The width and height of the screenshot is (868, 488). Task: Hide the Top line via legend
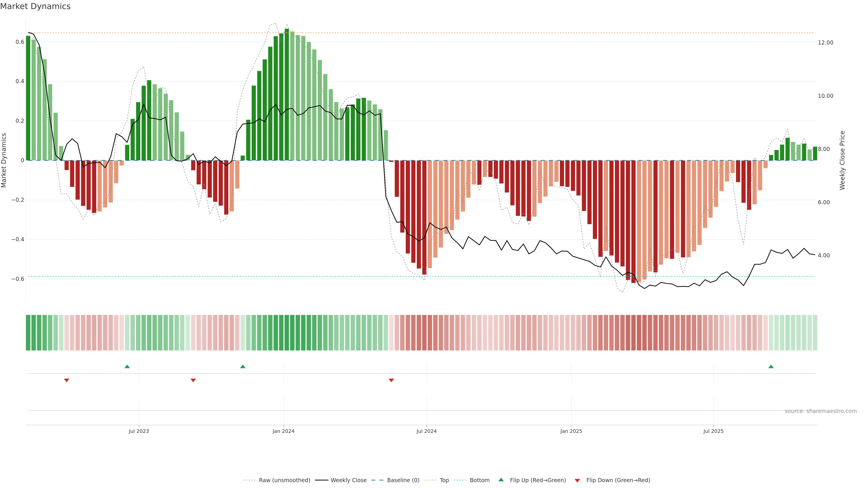[x=444, y=480]
